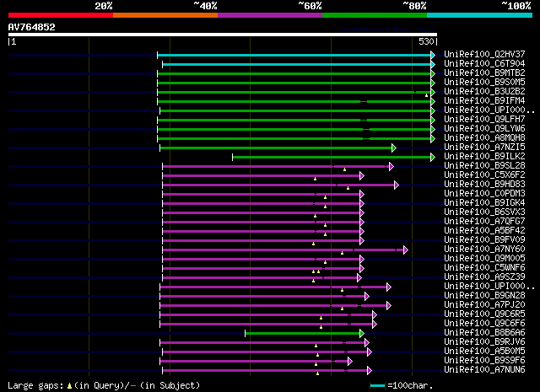Click the cyan alignment bar of C6T904

[296, 64]
